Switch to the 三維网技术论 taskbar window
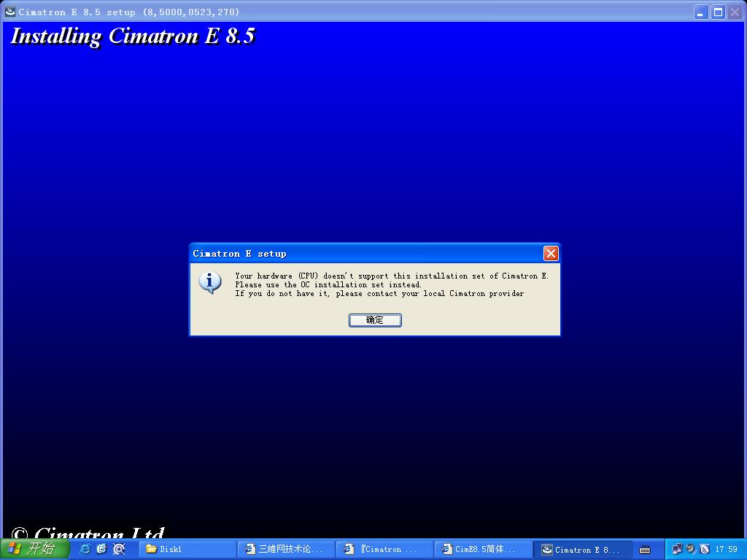 (x=286, y=549)
